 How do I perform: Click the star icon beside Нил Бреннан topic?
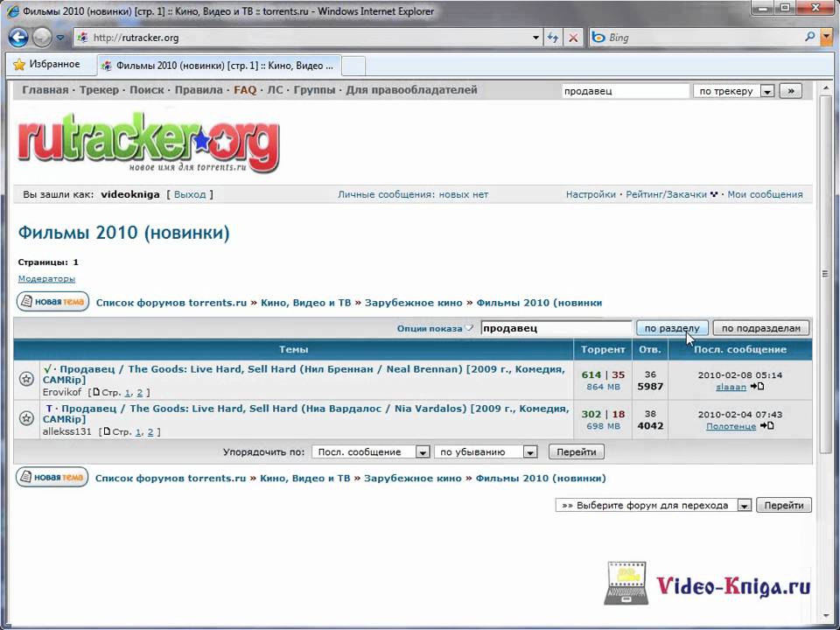pos(27,379)
